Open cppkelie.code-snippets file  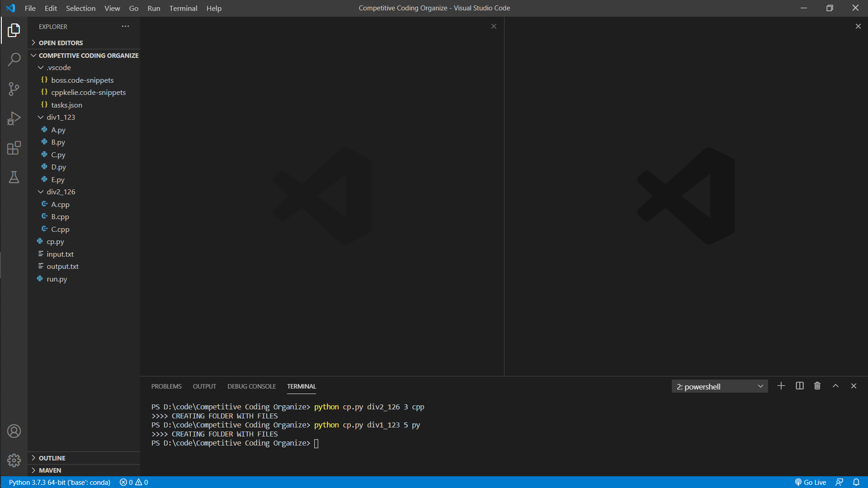pos(84,92)
